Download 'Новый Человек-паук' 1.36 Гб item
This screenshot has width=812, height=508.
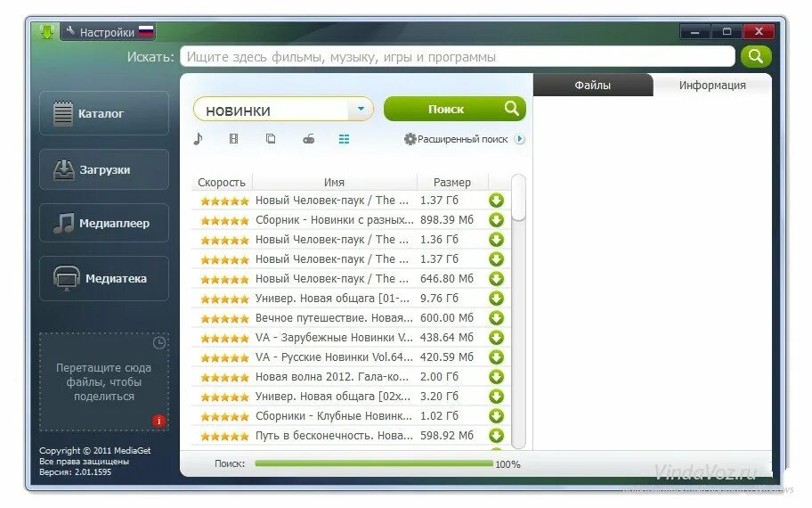pos(496,240)
